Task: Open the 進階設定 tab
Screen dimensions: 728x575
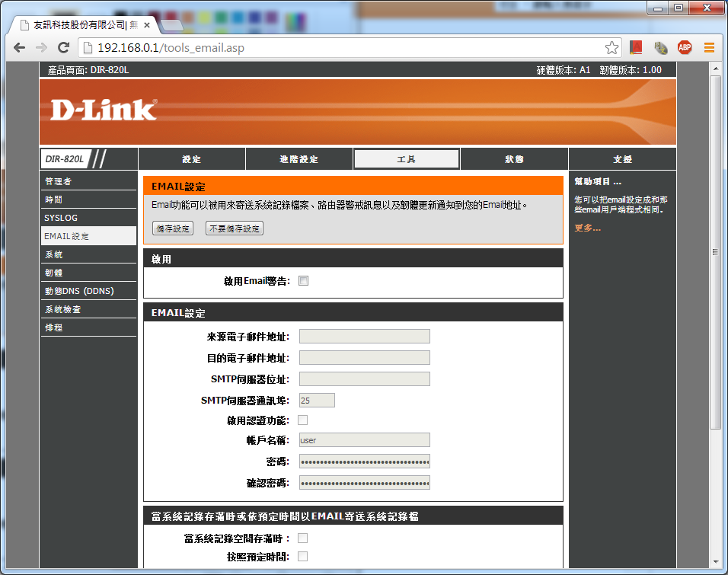Action: click(x=299, y=159)
